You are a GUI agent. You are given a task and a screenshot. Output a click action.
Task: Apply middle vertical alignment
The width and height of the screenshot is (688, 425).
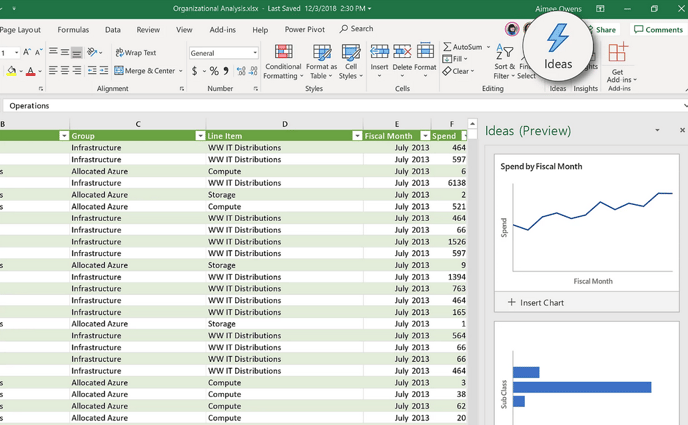[x=64, y=52]
